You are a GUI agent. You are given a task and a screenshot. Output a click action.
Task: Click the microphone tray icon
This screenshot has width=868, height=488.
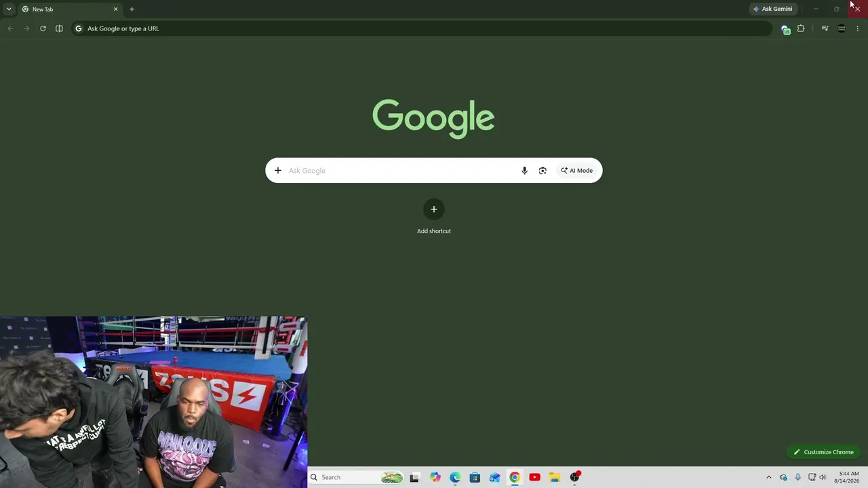point(797,477)
